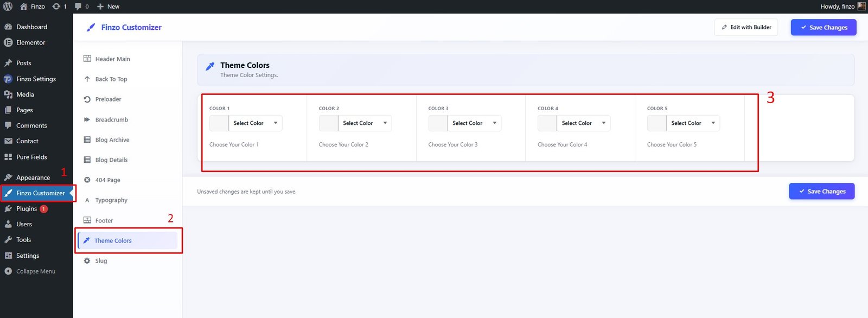Screen dimensions: 868x318
Task: Click the Posts pin icon
Action: 8,63
